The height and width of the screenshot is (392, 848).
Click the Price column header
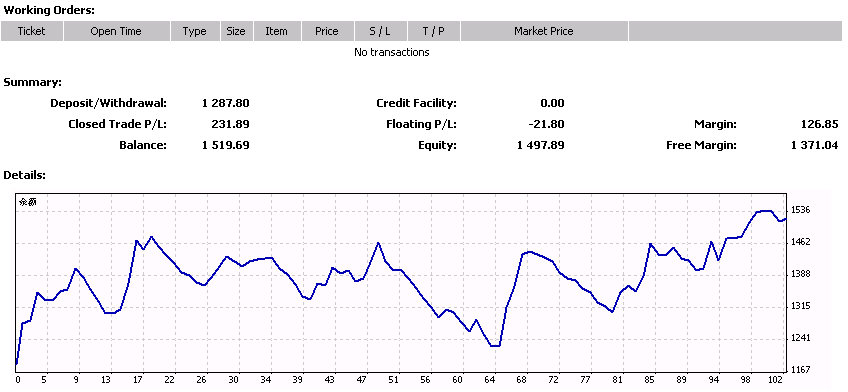click(x=327, y=31)
